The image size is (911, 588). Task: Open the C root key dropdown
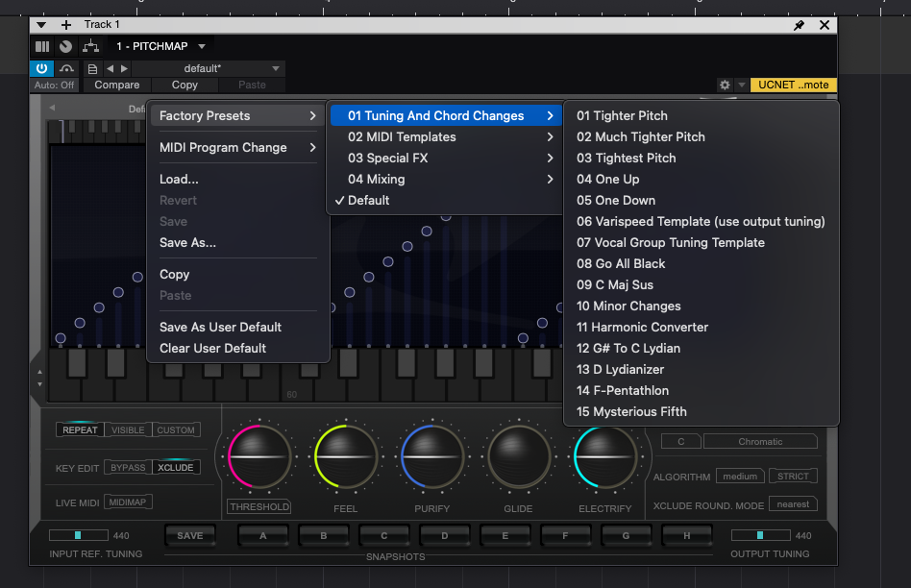(681, 442)
